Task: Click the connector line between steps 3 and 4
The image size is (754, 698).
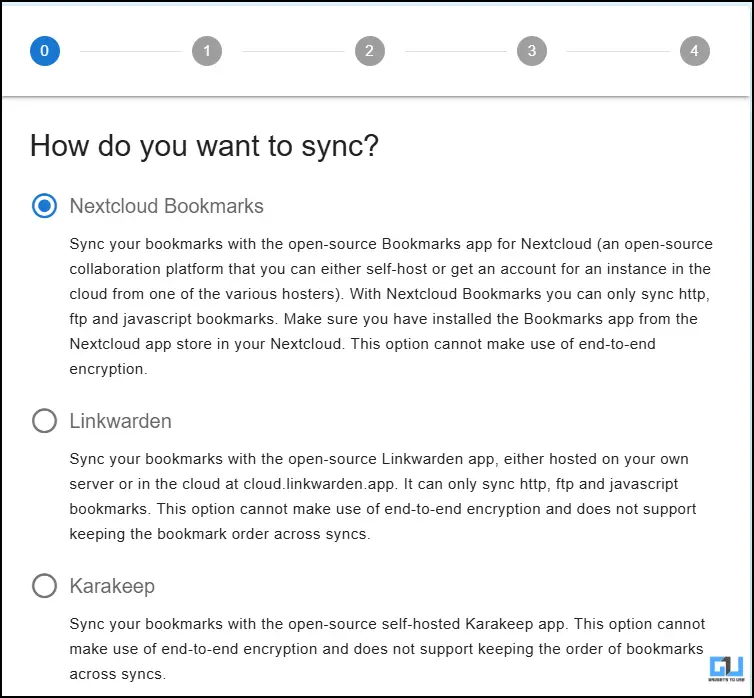Action: [612, 51]
